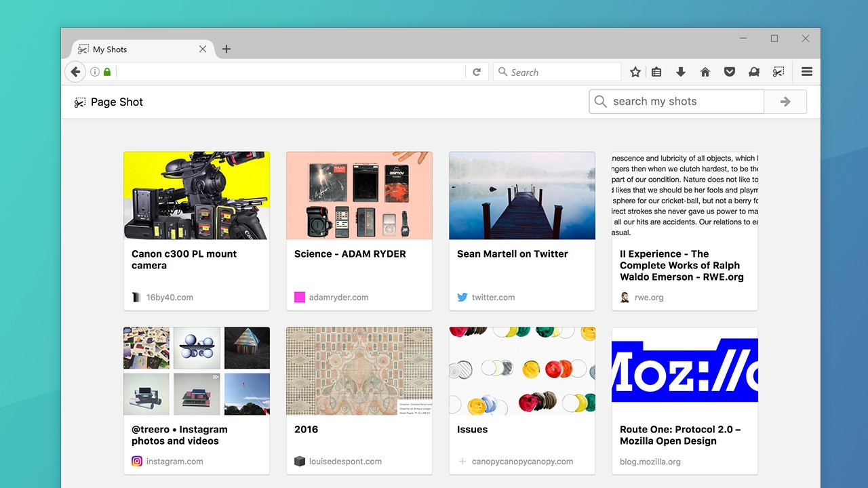
Task: Submit shot search with arrow button
Action: tap(785, 102)
